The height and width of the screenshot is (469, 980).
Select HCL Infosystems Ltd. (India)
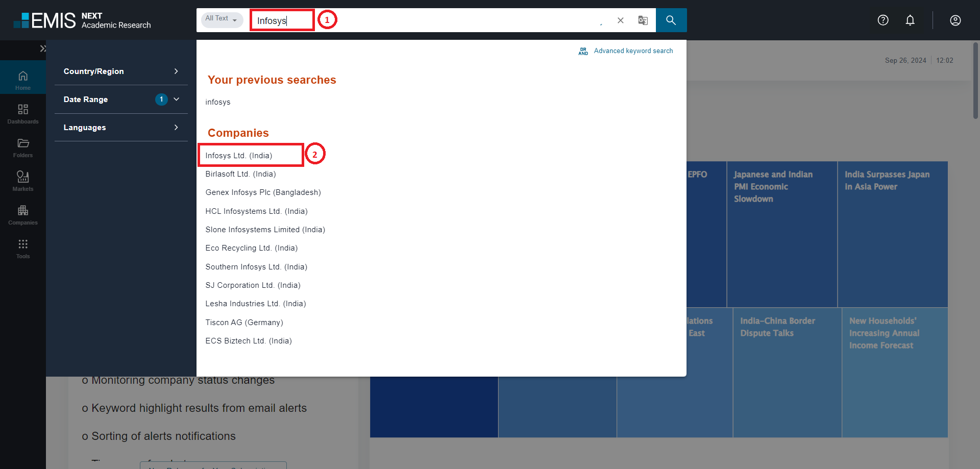(256, 211)
